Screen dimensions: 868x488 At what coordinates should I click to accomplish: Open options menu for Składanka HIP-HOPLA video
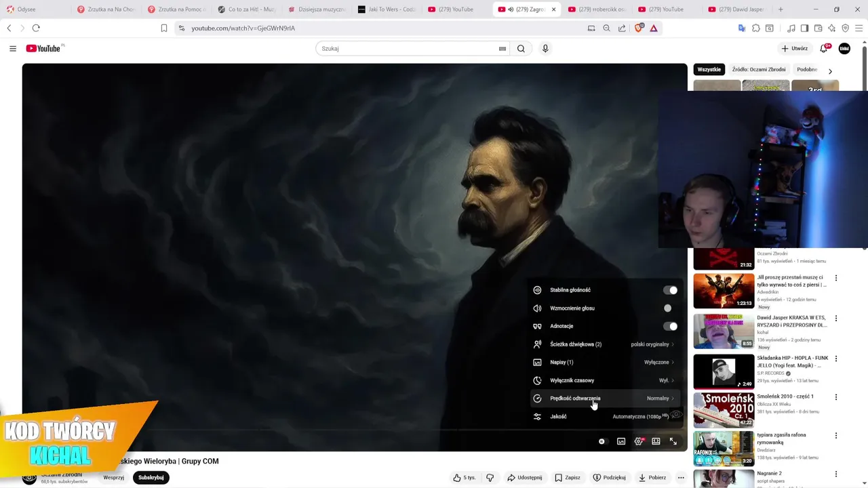click(836, 359)
